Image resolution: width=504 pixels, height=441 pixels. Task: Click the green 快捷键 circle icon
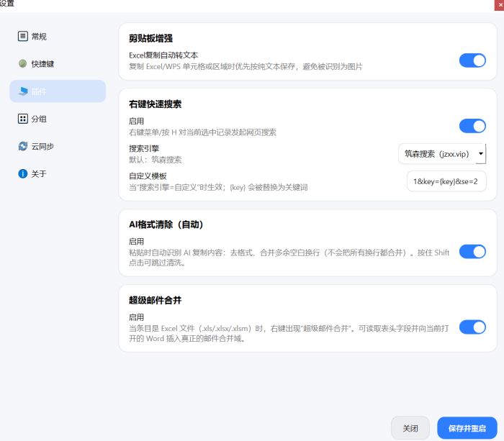(23, 63)
